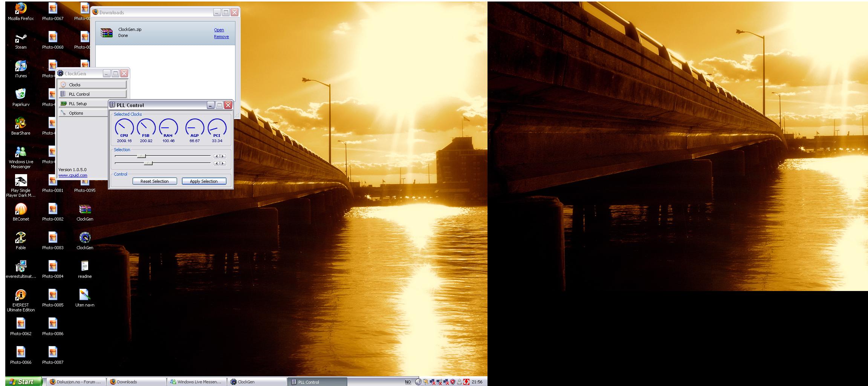Screen dimensions: 868x386
Task: Click the Windows Start button
Action: coord(23,381)
